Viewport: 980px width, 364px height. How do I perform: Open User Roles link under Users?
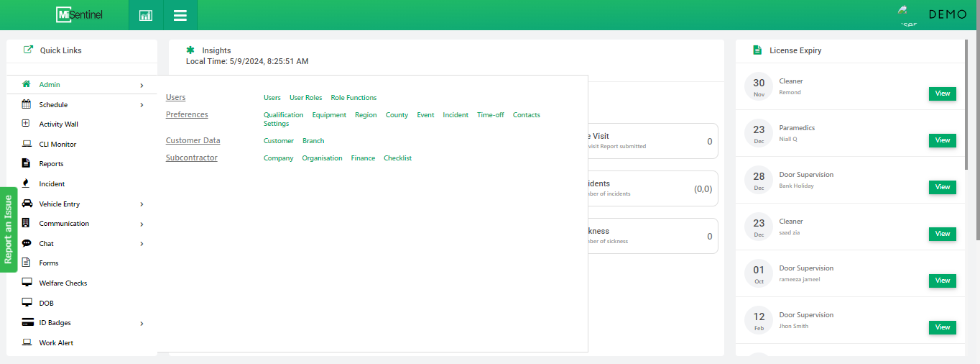(305, 98)
